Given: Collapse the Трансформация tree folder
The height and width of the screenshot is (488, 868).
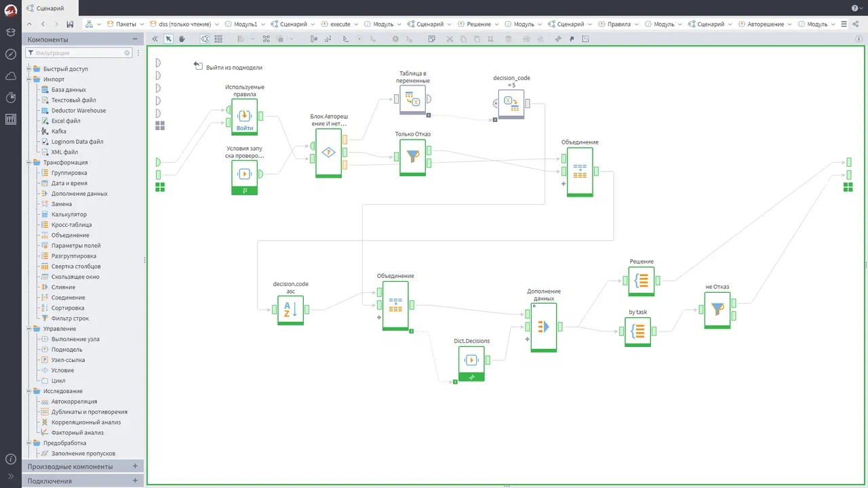Looking at the screenshot, I should pyautogui.click(x=28, y=162).
